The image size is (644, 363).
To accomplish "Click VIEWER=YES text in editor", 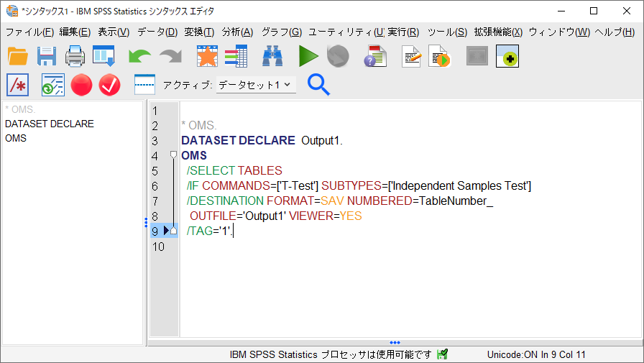I will (326, 216).
